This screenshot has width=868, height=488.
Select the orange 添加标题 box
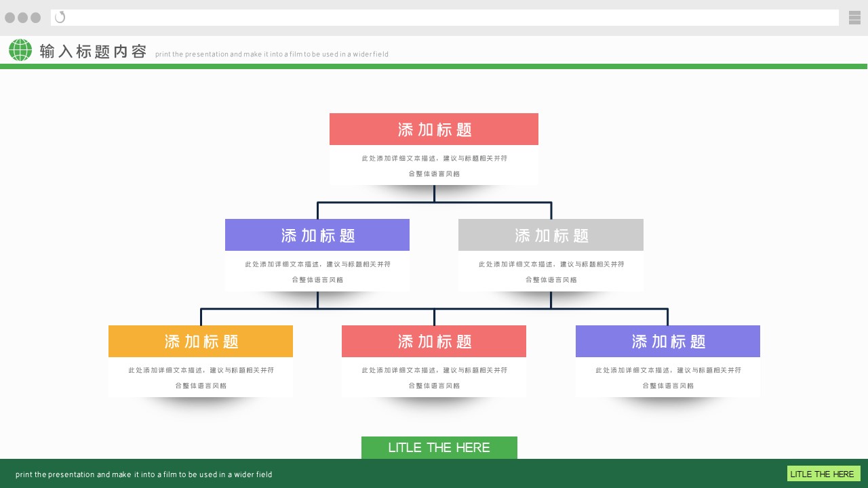[x=201, y=341]
